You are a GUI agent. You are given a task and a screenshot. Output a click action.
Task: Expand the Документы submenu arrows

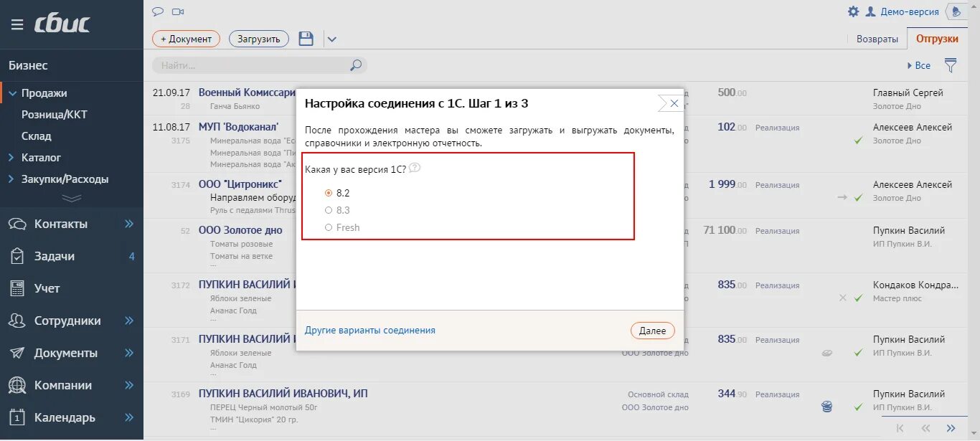pos(129,353)
